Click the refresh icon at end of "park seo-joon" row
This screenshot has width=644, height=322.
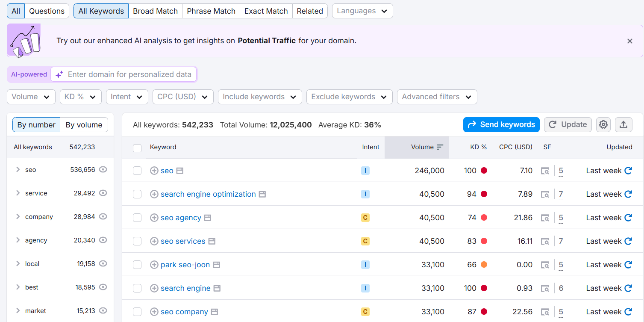[629, 264]
